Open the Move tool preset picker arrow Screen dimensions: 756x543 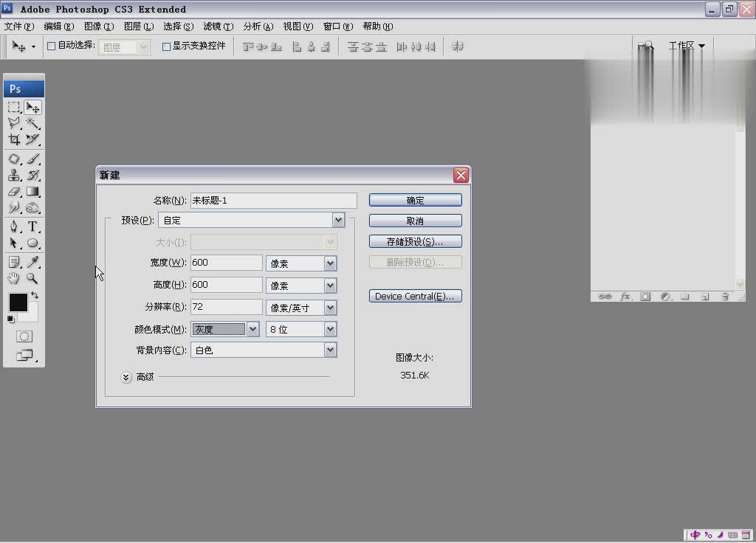pyautogui.click(x=33, y=46)
